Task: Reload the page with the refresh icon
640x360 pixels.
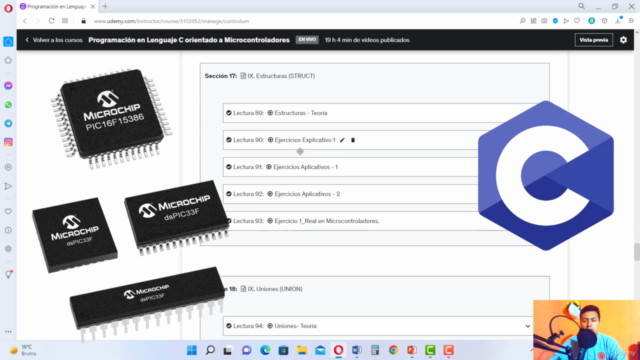Action: tap(51, 21)
